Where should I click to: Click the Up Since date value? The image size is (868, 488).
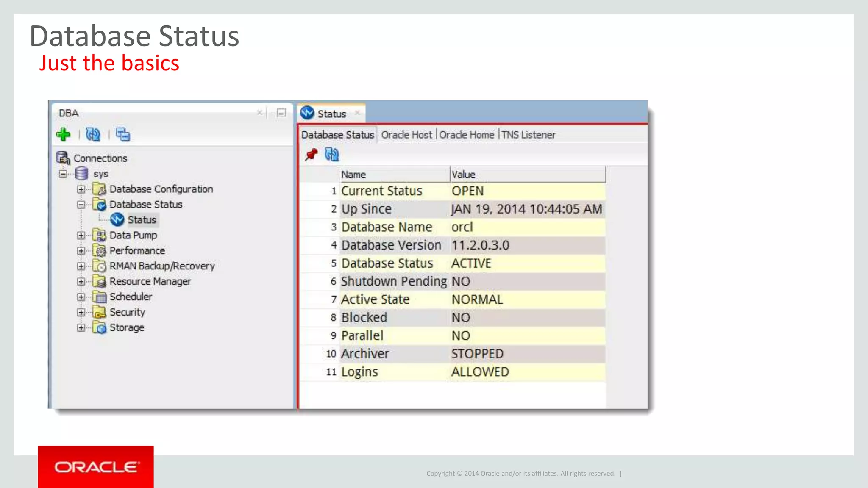[x=528, y=209]
